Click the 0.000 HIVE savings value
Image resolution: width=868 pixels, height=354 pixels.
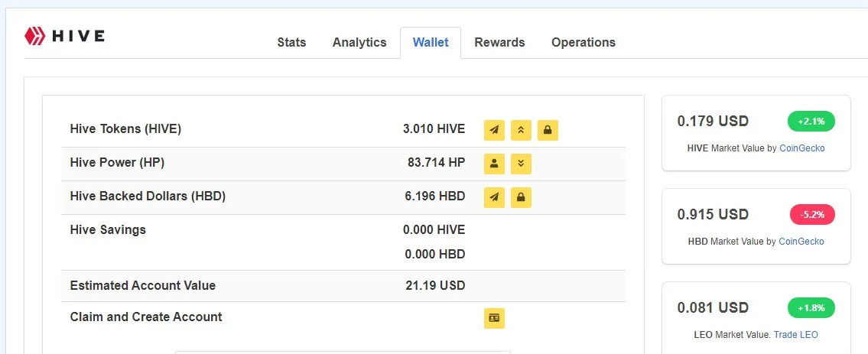434,230
